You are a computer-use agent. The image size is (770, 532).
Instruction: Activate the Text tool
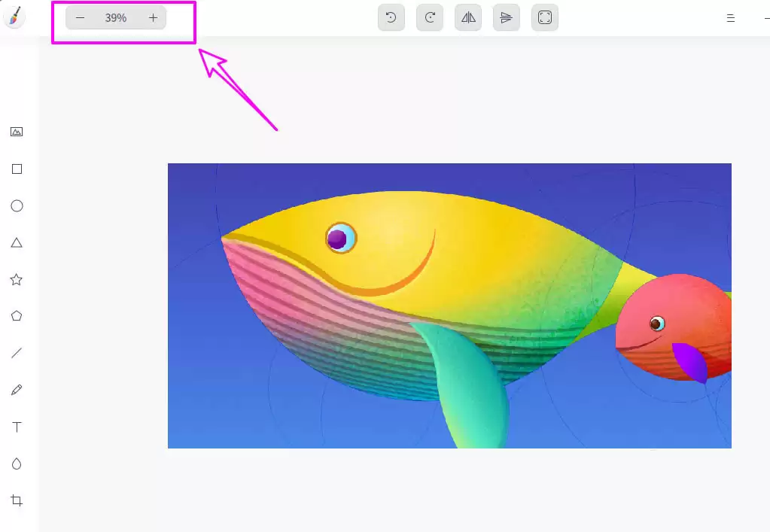pos(17,427)
